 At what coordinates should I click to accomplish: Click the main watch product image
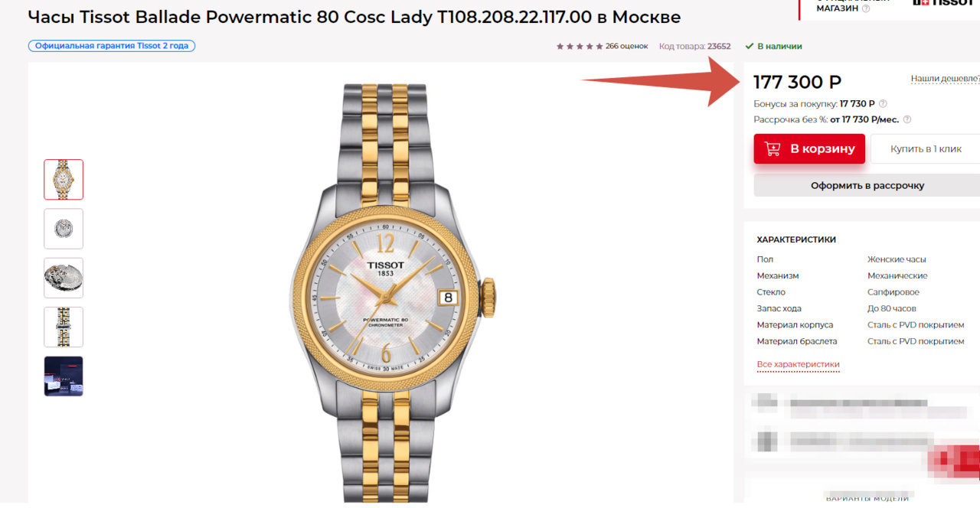point(392,292)
